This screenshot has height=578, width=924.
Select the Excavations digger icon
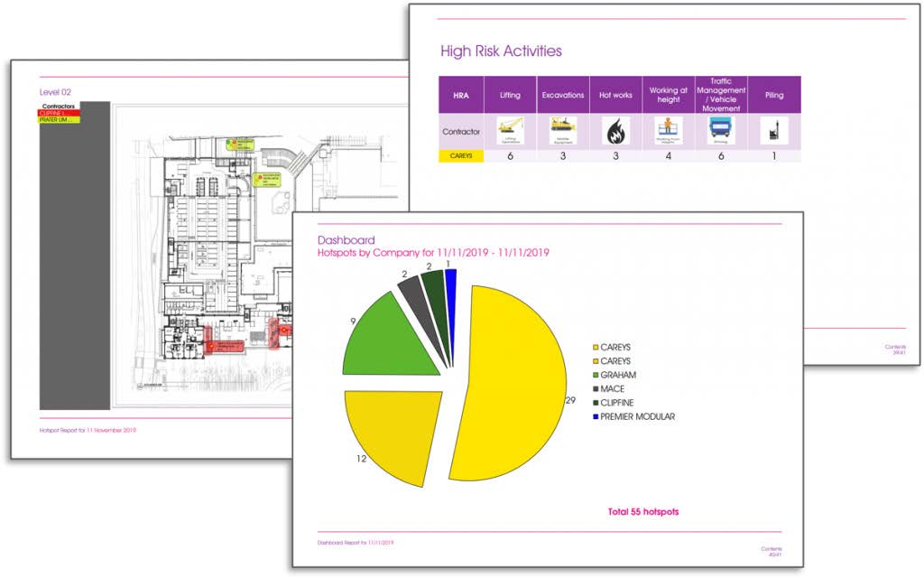click(562, 131)
